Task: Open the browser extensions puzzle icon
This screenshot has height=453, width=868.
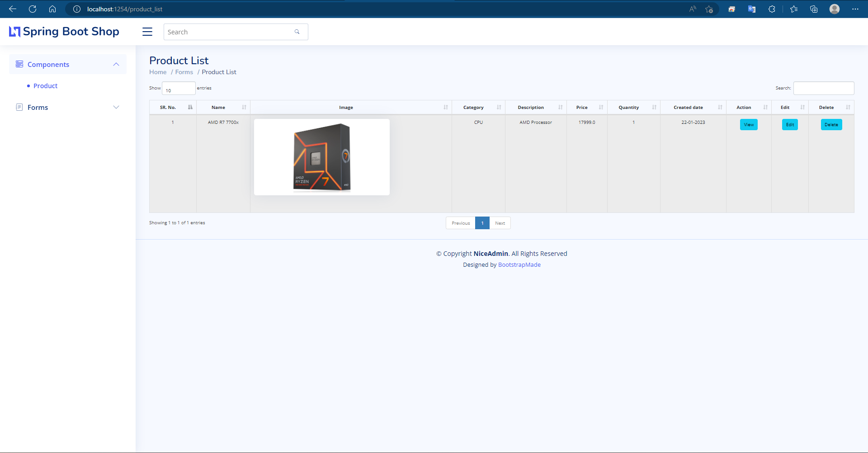Action: point(772,9)
